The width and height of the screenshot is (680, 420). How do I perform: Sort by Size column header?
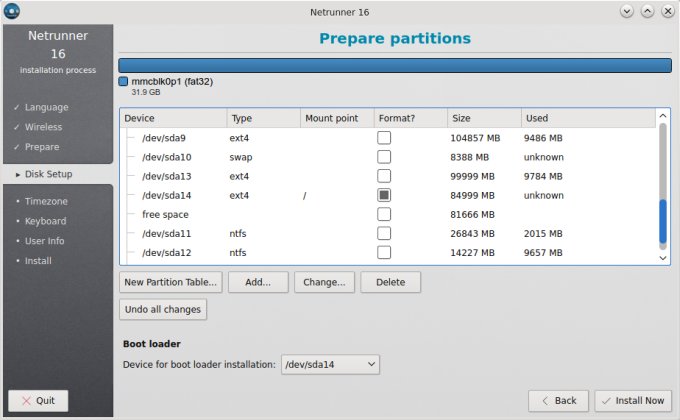(484, 118)
